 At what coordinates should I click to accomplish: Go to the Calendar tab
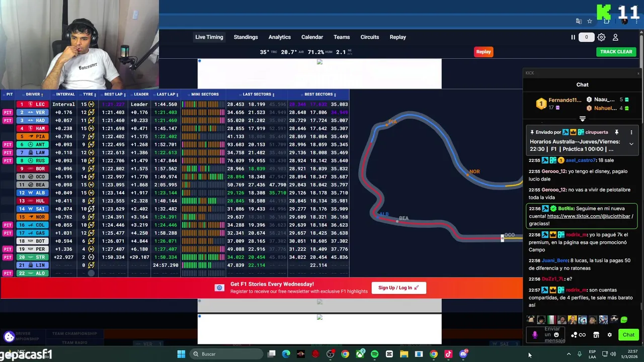pyautogui.click(x=312, y=37)
